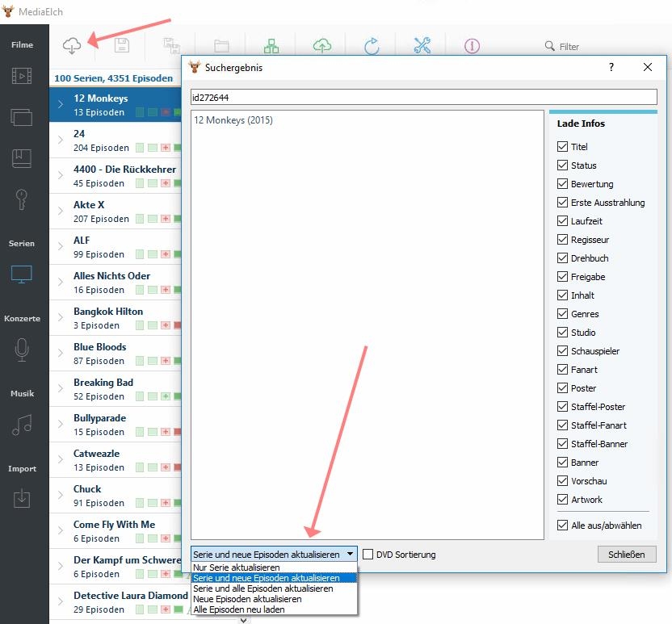The image size is (672, 624).
Task: Switch to the Filme section label
Action: [x=23, y=44]
